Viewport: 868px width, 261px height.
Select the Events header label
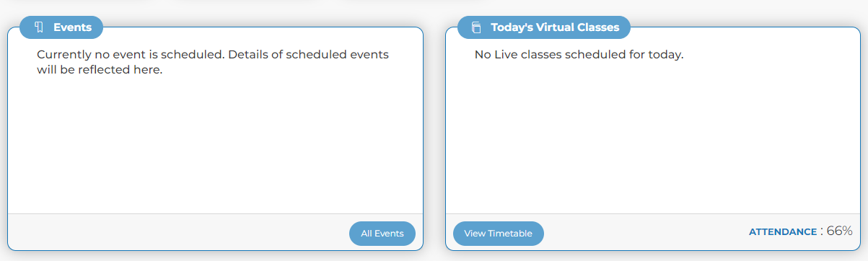(x=72, y=27)
